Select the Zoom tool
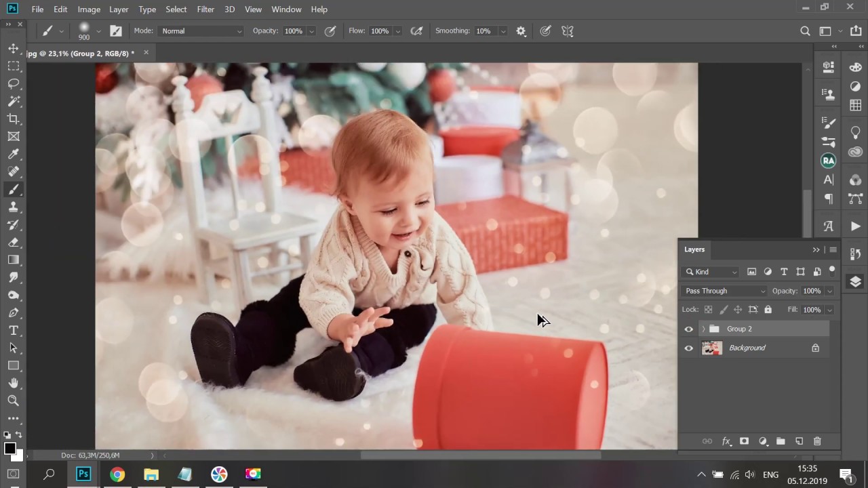This screenshot has width=868, height=488. pos(13,401)
